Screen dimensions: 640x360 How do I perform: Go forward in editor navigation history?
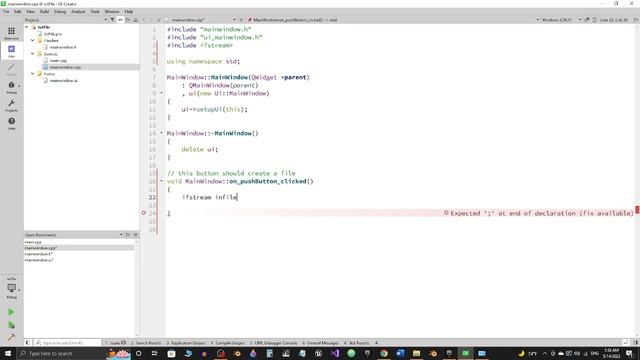coord(151,20)
